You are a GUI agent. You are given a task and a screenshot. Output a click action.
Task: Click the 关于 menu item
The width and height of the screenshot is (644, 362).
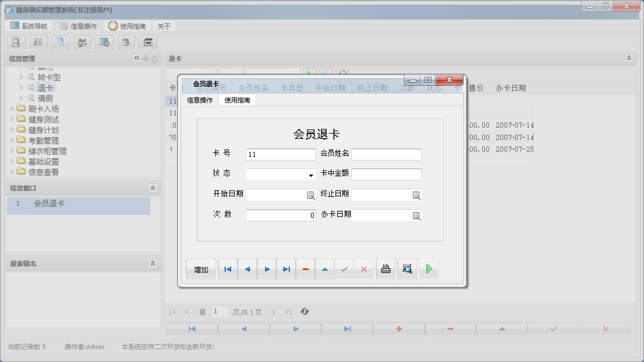click(163, 25)
